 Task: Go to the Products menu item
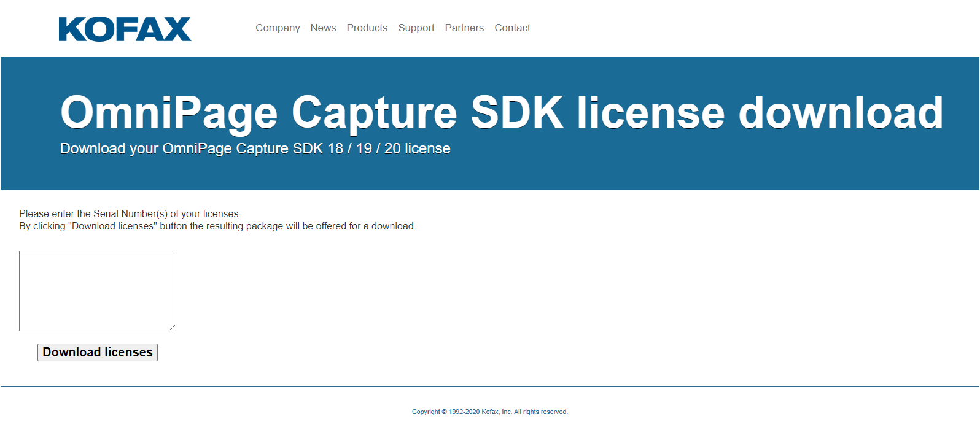tap(367, 28)
